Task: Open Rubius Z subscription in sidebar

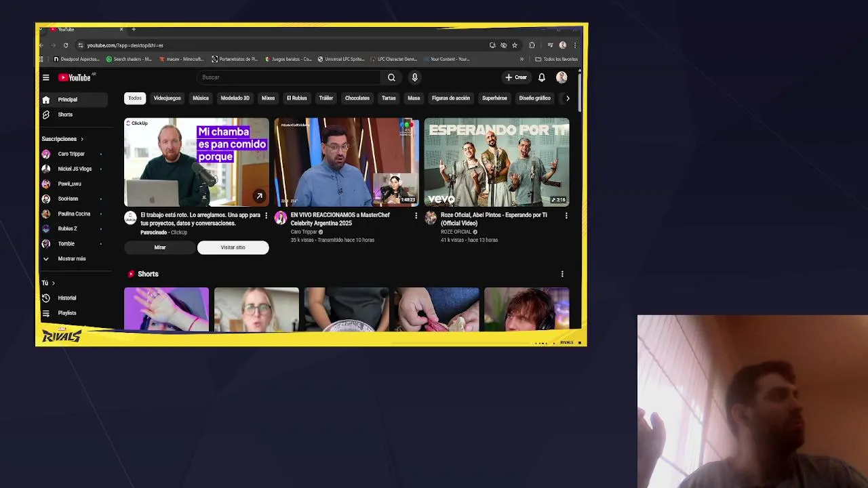Action: tap(74, 228)
